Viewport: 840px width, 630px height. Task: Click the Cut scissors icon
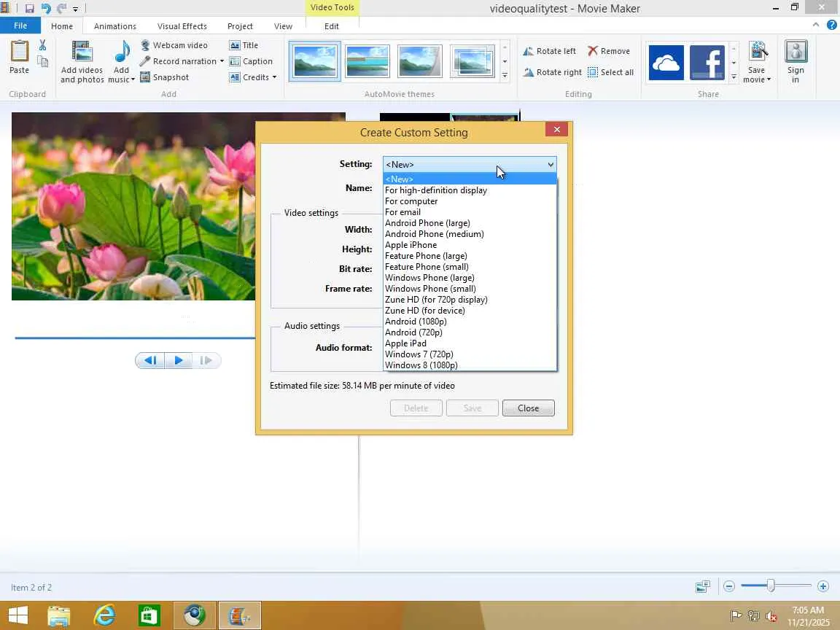coord(42,45)
